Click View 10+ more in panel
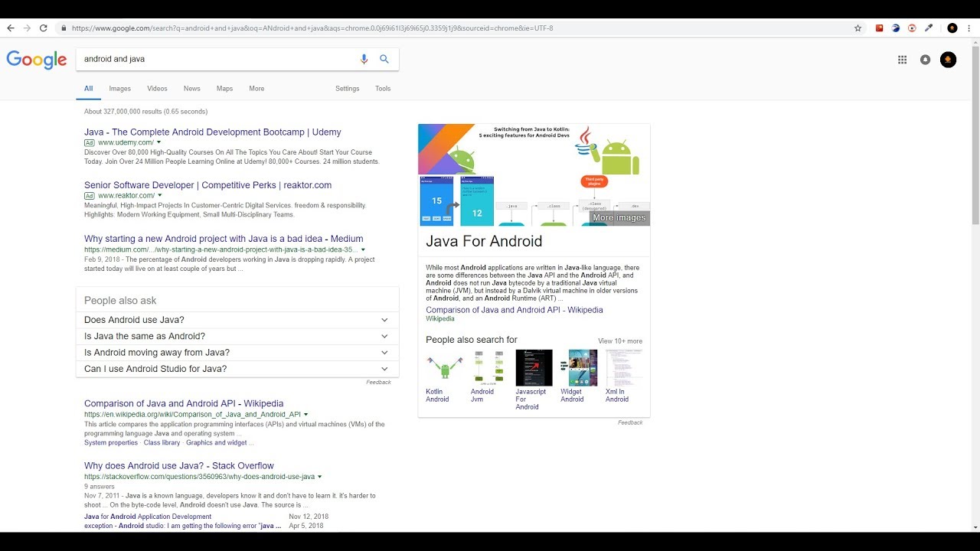Screen dimensions: 980x551 620,341
